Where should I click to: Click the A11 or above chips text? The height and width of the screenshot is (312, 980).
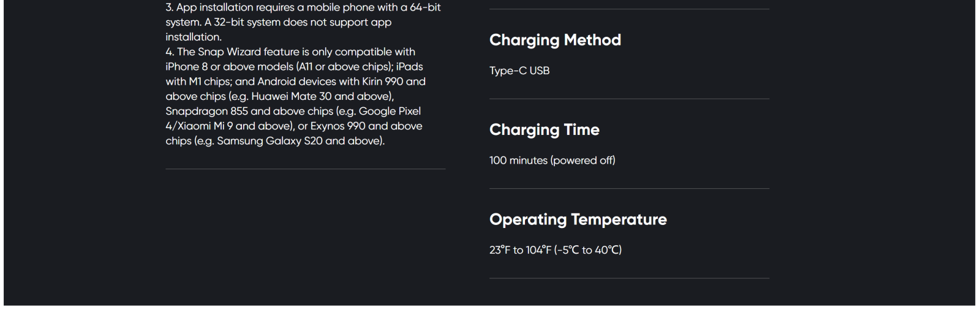coord(344,67)
